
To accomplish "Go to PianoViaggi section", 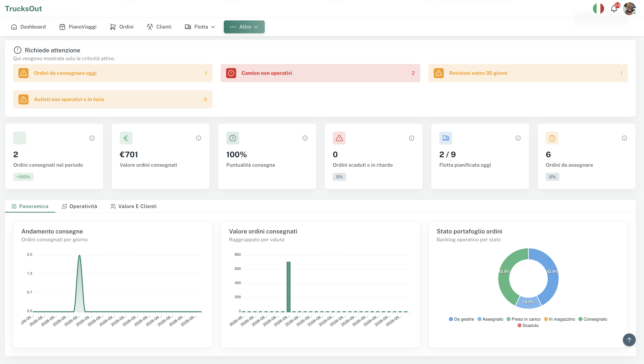I will click(x=78, y=27).
